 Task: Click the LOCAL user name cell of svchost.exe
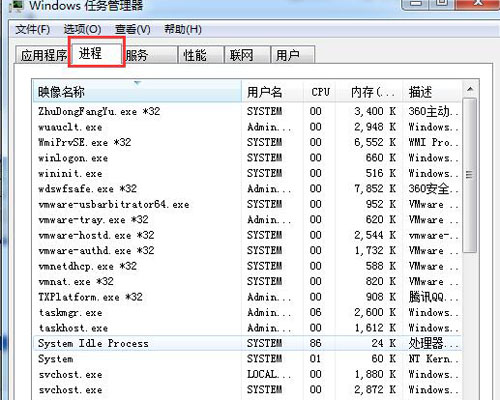(269, 374)
